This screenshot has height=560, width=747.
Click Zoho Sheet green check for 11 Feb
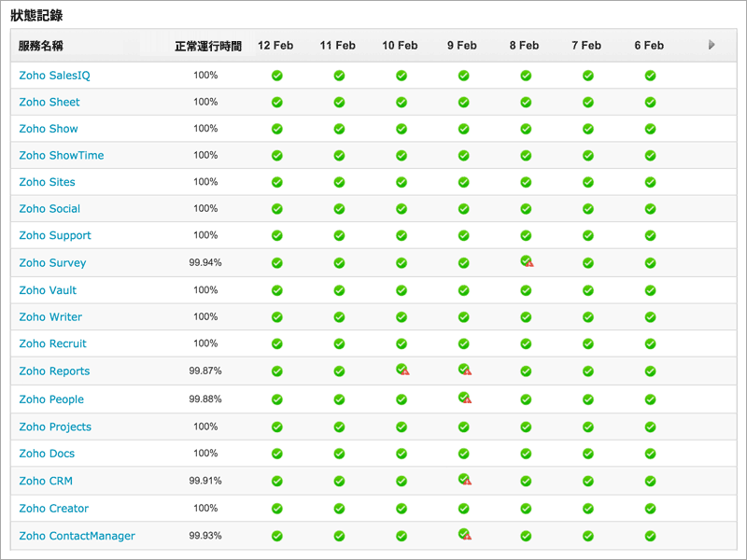point(339,103)
